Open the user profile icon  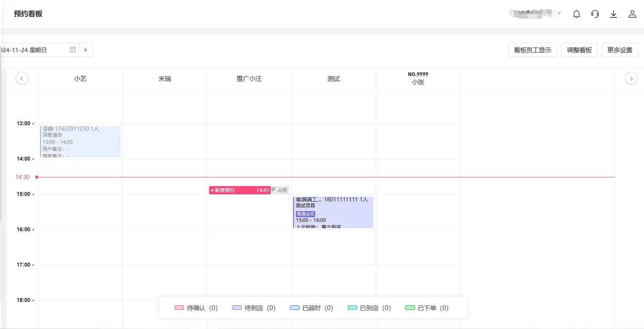click(x=632, y=14)
